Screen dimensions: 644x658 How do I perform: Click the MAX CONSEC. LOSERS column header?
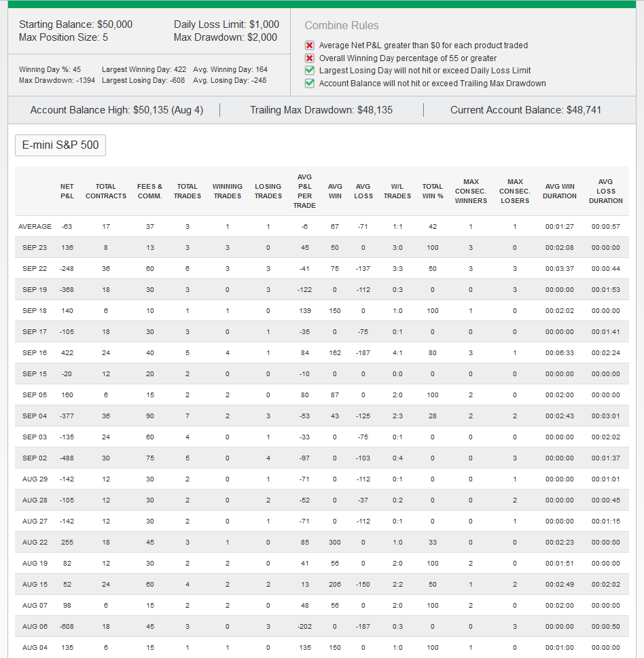point(515,191)
